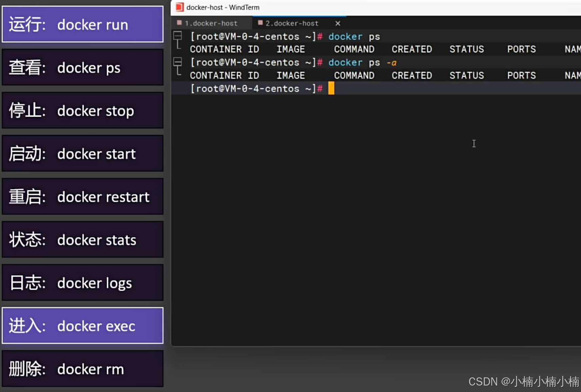Select the 启动: docker start card

(x=83, y=154)
